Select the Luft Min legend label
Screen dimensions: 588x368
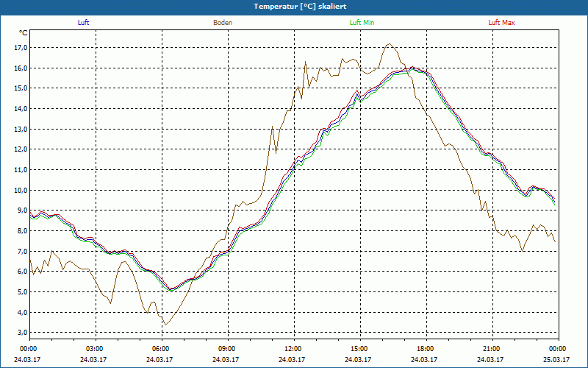click(x=362, y=23)
